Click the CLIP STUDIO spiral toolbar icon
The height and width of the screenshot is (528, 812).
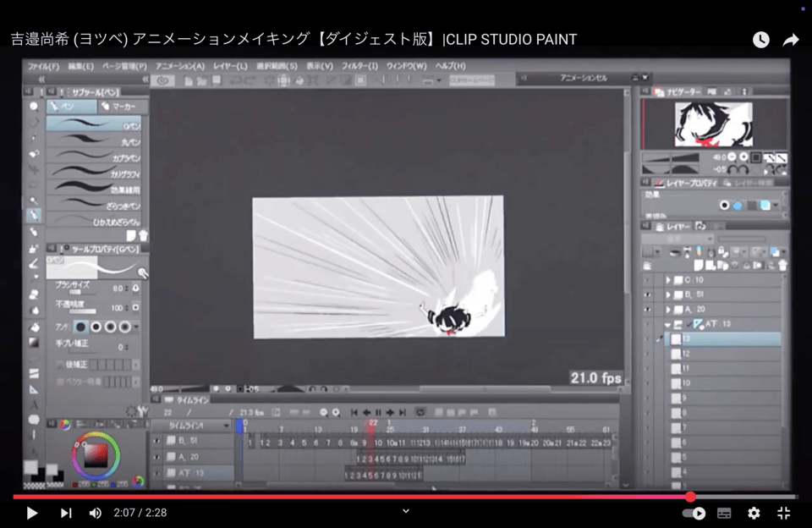pos(163,80)
